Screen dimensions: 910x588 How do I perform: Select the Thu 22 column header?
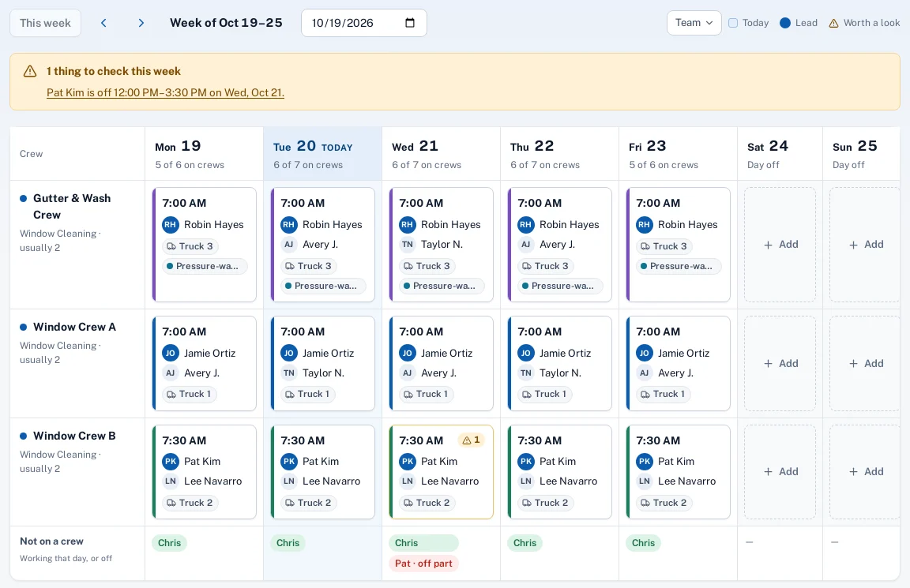pos(559,154)
